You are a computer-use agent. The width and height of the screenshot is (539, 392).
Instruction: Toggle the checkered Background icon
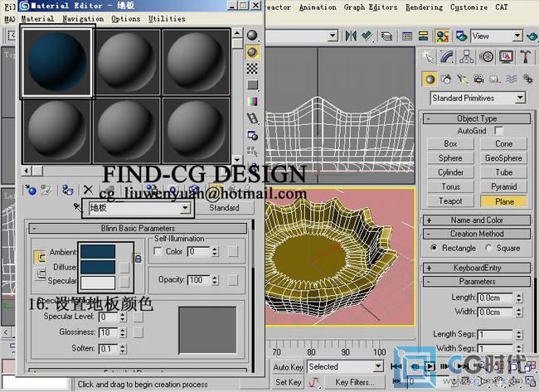[252, 68]
